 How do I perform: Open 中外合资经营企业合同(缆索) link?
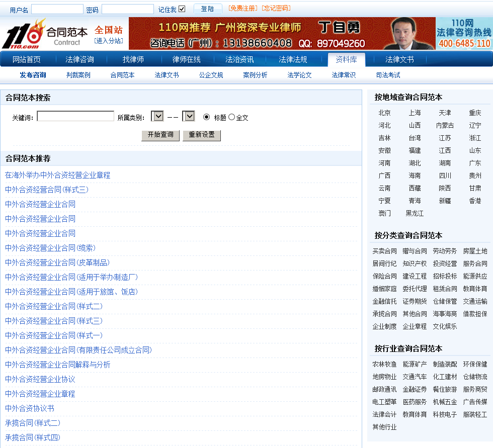click(50, 248)
